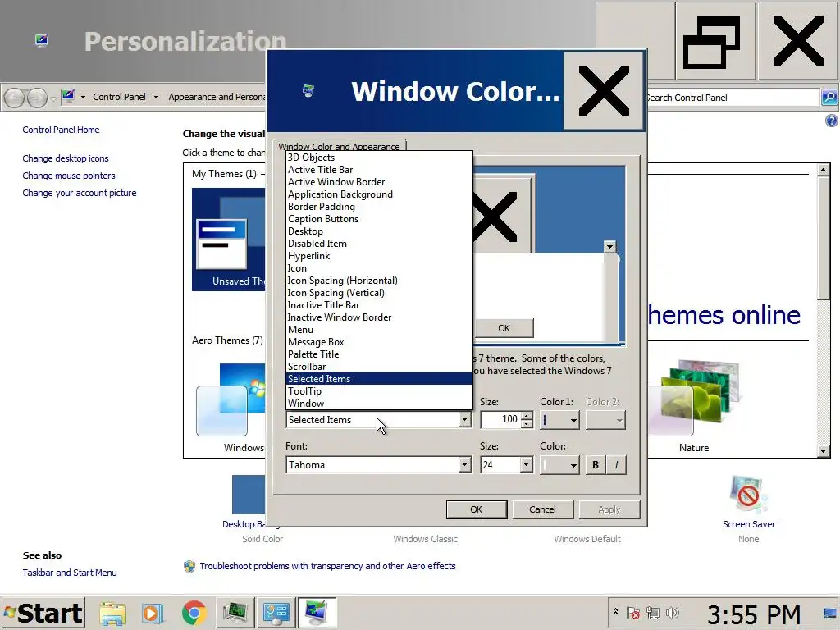This screenshot has height=630, width=840.
Task: Click Control Panel in the breadcrumb bar
Action: coord(119,97)
